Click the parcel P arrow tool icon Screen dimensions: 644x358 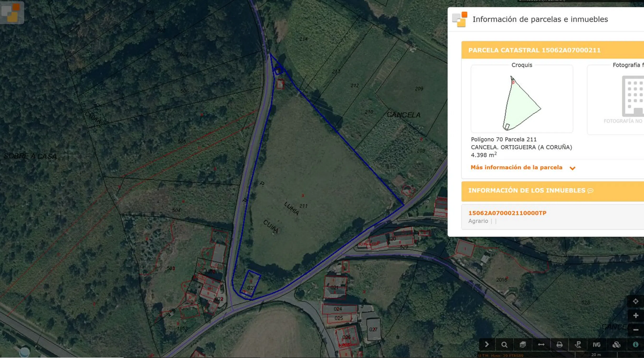click(x=578, y=345)
